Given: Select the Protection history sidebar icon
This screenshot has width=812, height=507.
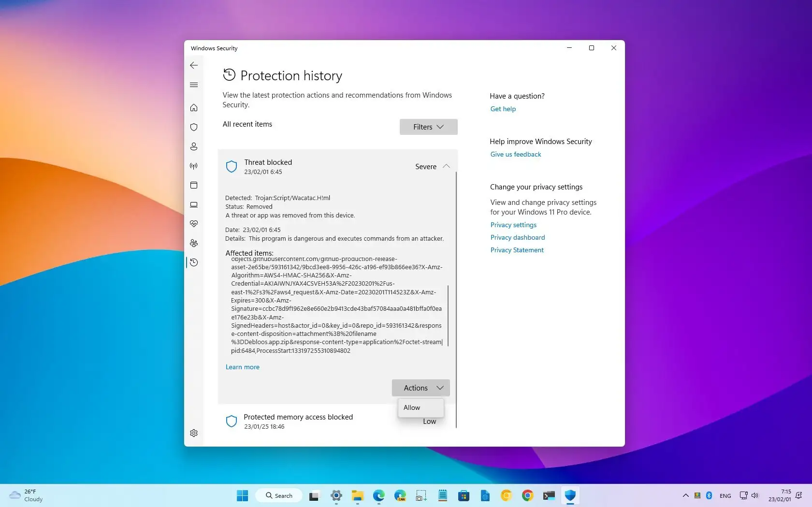Looking at the screenshot, I should click(x=194, y=262).
